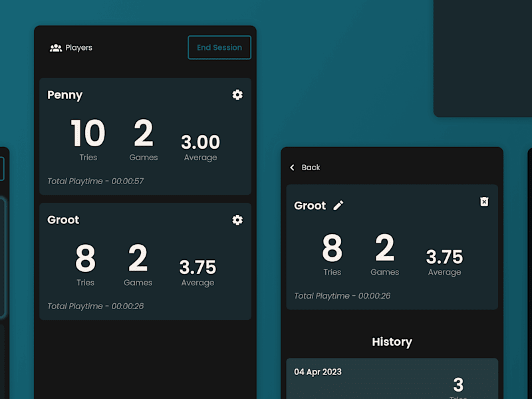Select Penny's name on player card
532x399 pixels.
coord(65,95)
